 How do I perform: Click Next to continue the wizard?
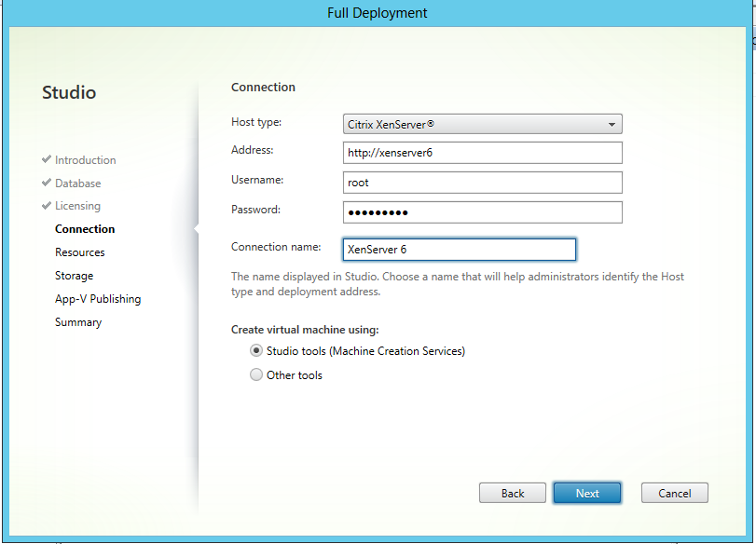[587, 493]
